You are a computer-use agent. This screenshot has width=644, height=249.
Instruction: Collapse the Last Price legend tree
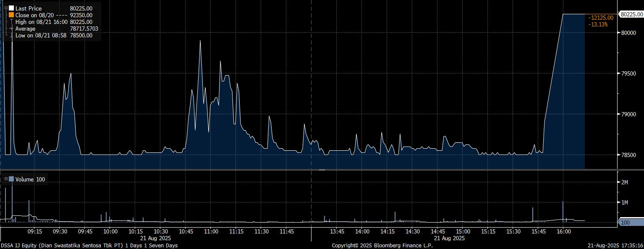[x=6, y=8]
